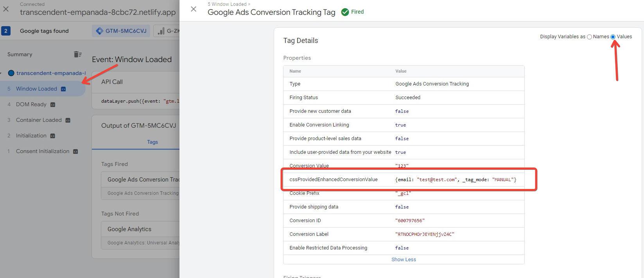Collapse properties with Show Less
This screenshot has width=644, height=278.
(x=404, y=260)
